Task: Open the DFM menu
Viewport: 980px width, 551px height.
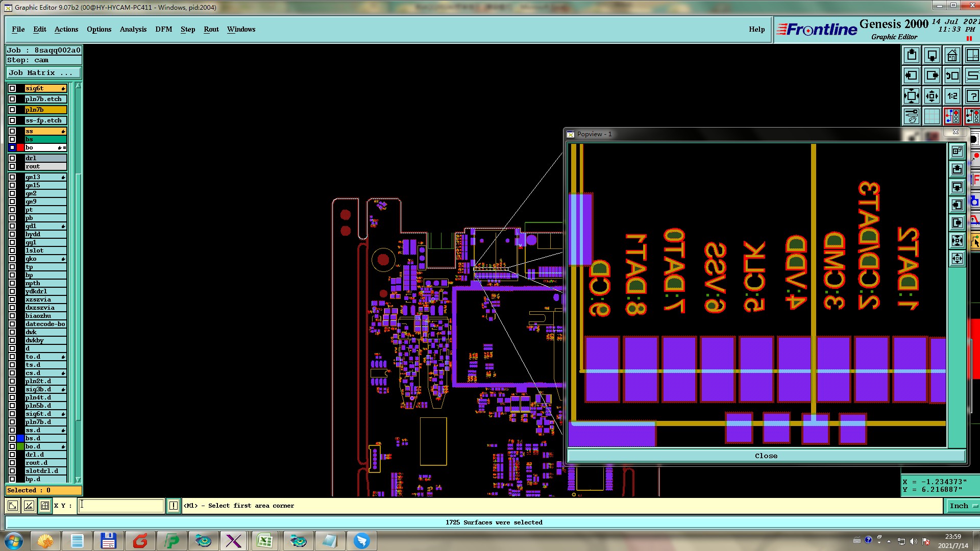Action: coord(163,29)
